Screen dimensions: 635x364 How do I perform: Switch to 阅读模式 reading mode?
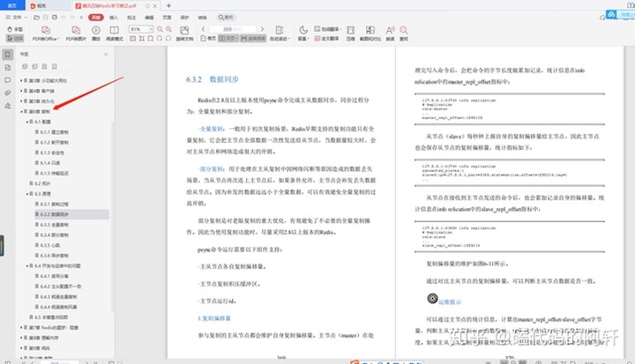(x=114, y=33)
